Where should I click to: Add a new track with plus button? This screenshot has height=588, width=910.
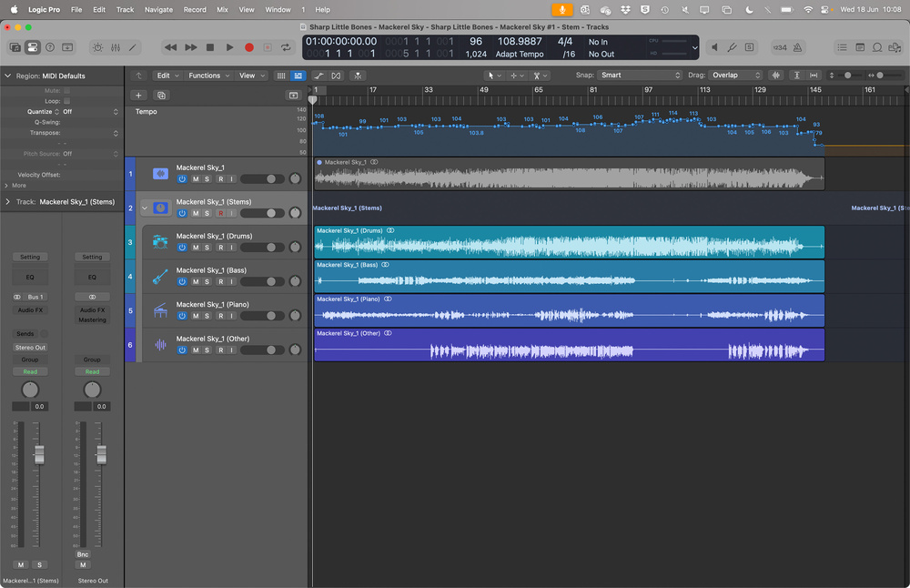(138, 96)
